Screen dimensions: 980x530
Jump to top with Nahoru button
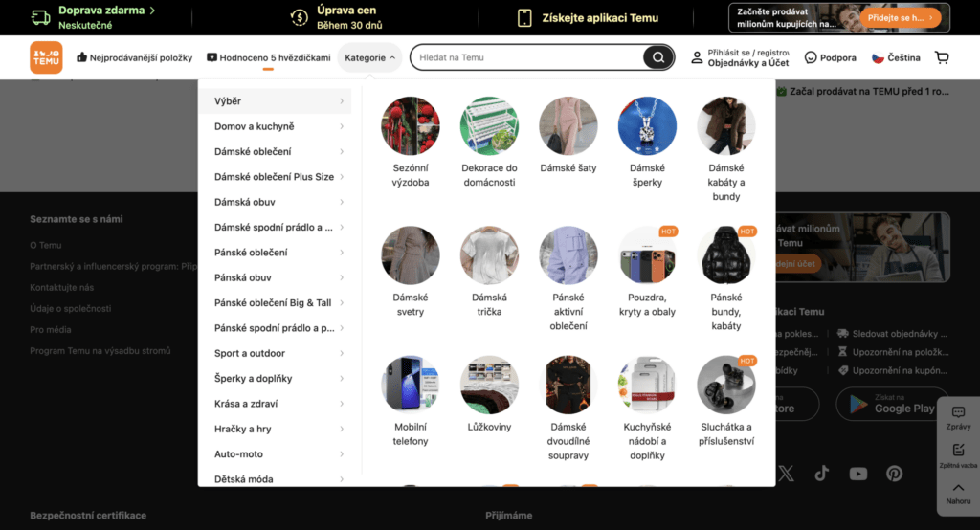(958, 492)
